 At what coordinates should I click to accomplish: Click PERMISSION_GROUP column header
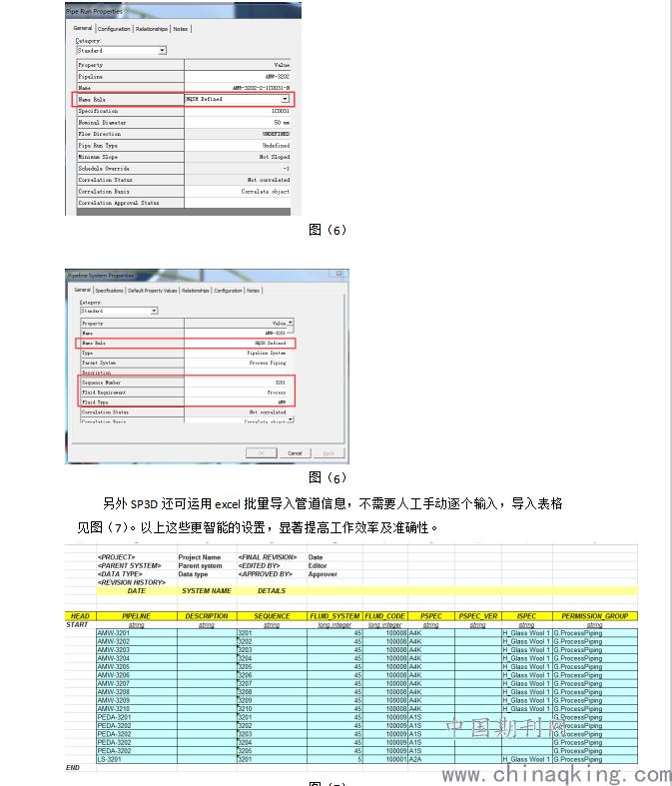(x=595, y=616)
